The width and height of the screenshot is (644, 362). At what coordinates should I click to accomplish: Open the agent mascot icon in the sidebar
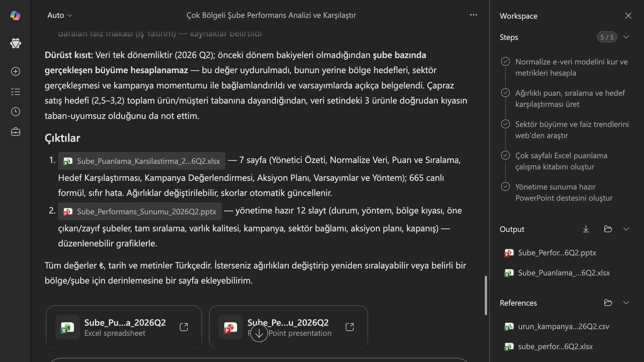pyautogui.click(x=15, y=43)
